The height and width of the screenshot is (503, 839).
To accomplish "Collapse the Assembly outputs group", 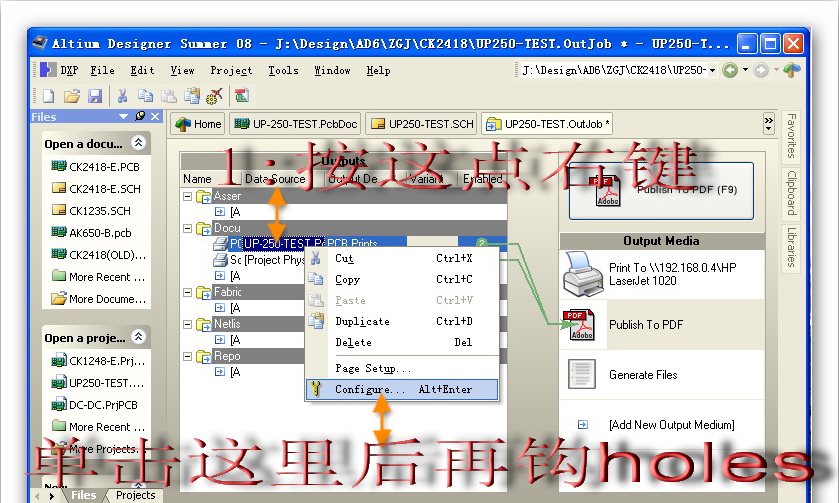I will pyautogui.click(x=187, y=196).
